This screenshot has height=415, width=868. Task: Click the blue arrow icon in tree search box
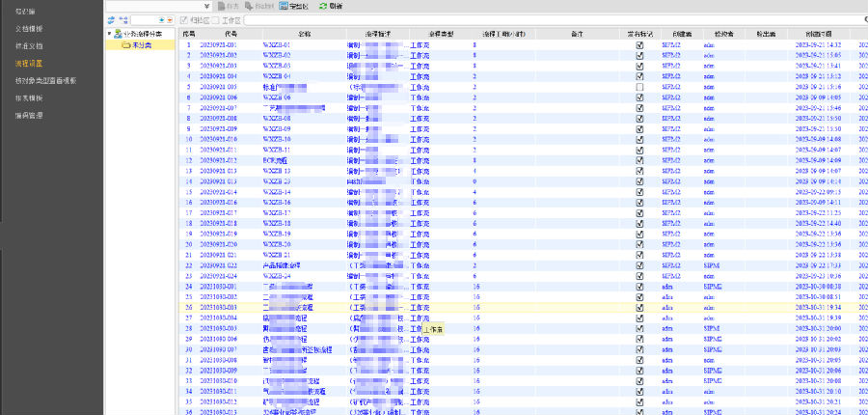[x=162, y=20]
